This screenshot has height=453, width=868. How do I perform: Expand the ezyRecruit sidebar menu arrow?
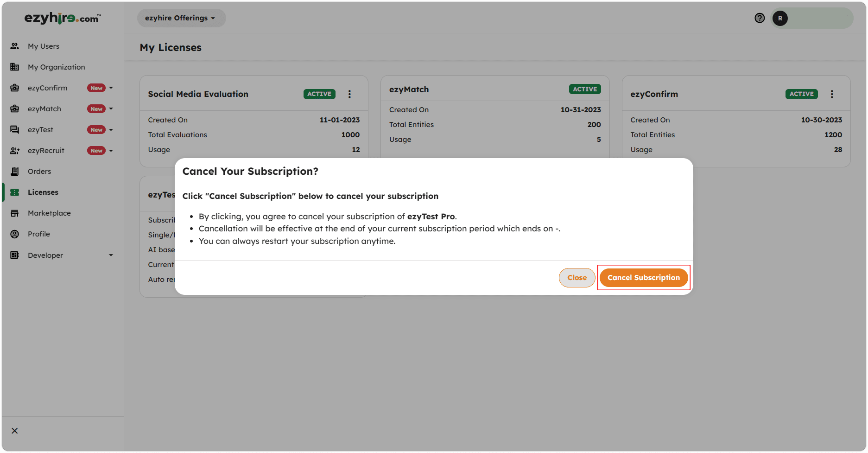(x=111, y=151)
